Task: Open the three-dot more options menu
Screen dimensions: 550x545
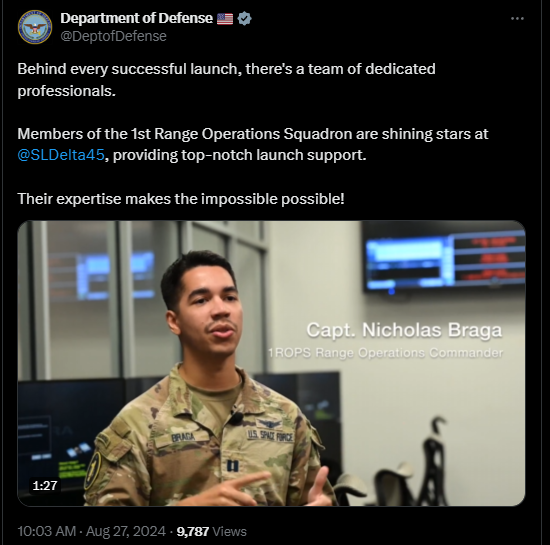Action: pyautogui.click(x=517, y=18)
